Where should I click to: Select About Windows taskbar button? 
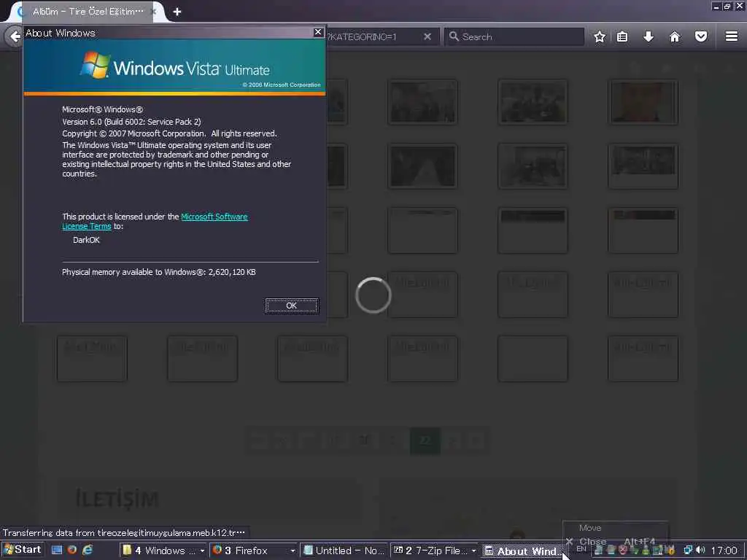[522, 551]
